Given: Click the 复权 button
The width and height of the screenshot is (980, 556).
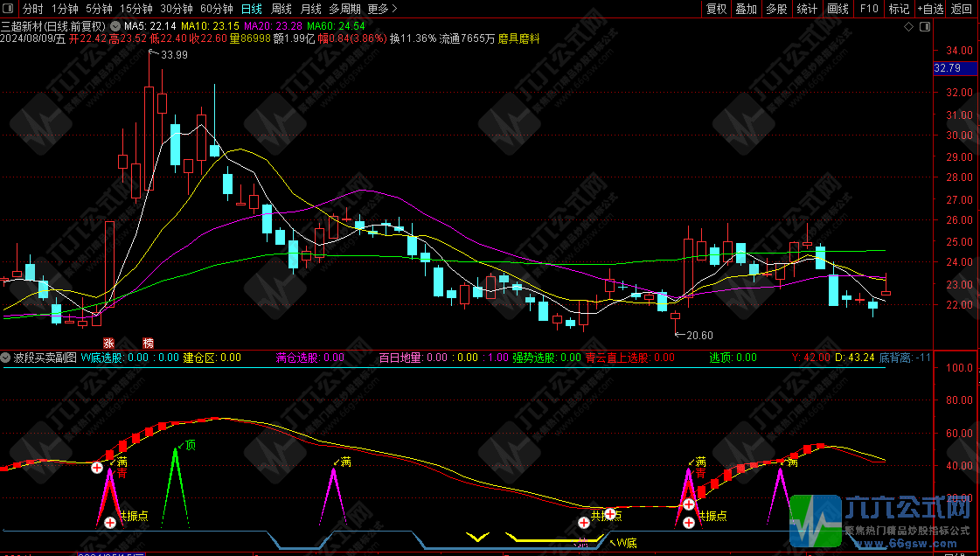Looking at the screenshot, I should (716, 9).
